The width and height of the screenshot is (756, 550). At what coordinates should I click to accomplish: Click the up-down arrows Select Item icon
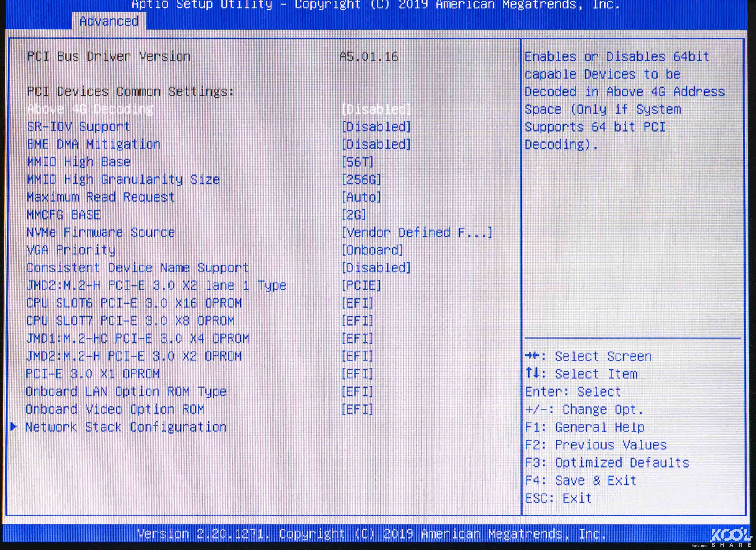pyautogui.click(x=532, y=373)
